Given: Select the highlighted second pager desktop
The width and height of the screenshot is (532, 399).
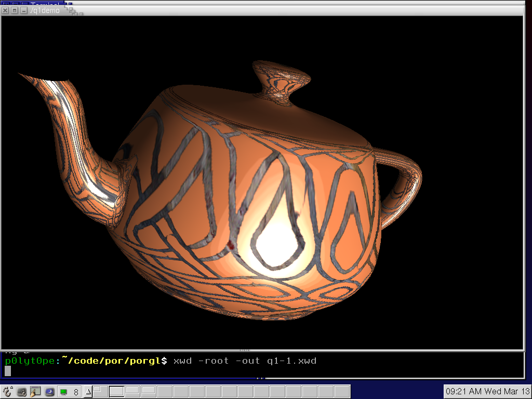Looking at the screenshot, I should coord(116,391).
